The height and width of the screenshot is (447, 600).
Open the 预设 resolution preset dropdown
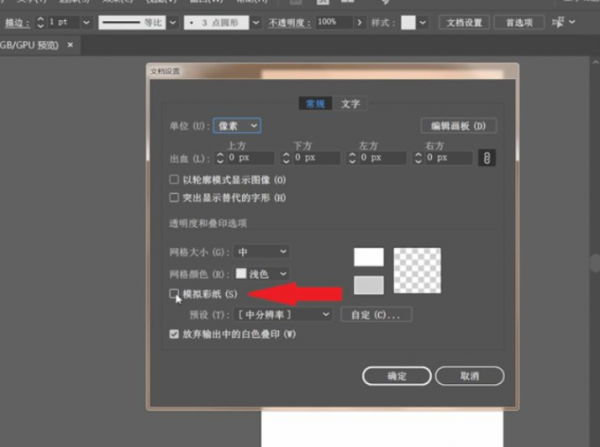[283, 315]
